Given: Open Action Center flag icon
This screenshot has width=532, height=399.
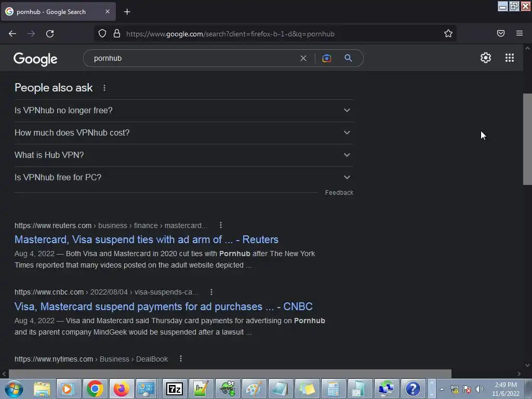Looking at the screenshot, I should pos(467,389).
